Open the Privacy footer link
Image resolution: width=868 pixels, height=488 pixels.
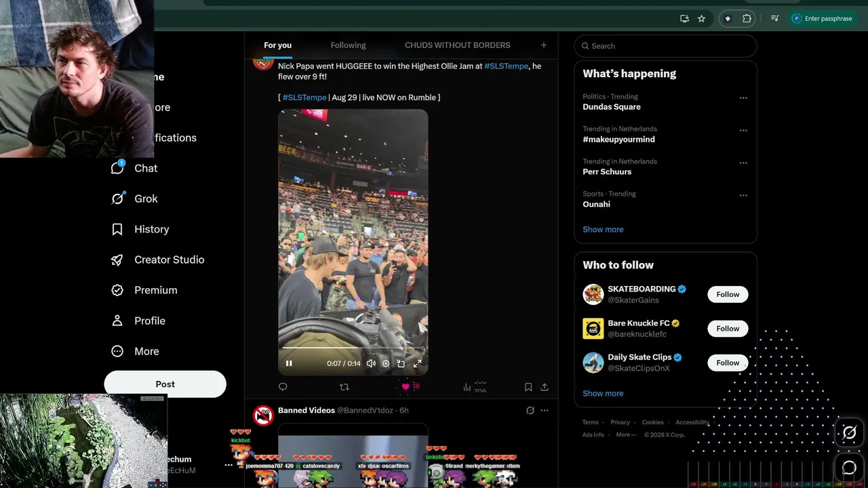tap(620, 422)
